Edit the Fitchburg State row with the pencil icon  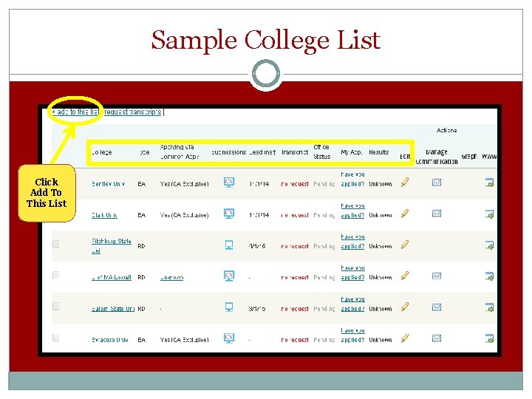click(x=405, y=245)
